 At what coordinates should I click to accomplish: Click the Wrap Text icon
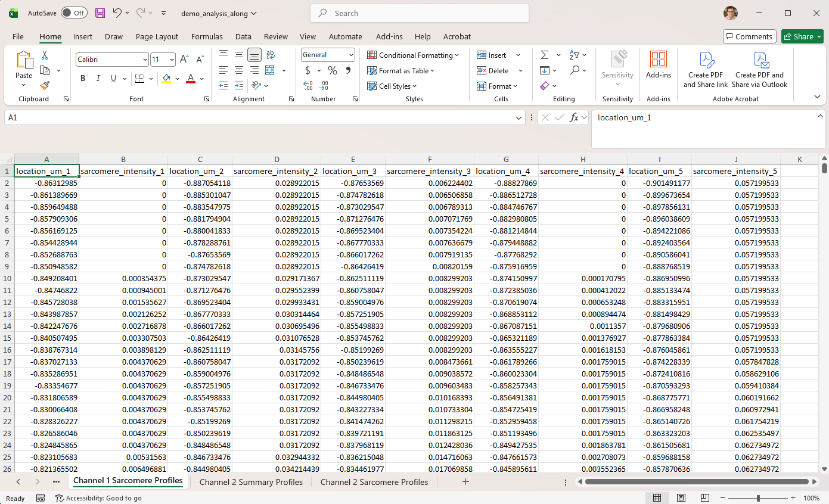(x=270, y=55)
